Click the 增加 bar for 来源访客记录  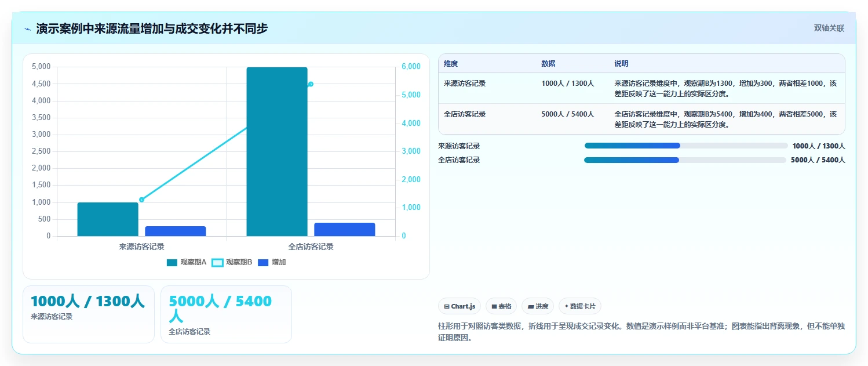(176, 231)
